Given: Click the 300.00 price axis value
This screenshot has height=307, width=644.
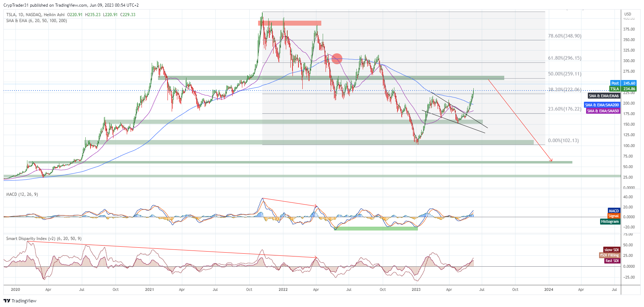Looking at the screenshot, I should 629,61.
